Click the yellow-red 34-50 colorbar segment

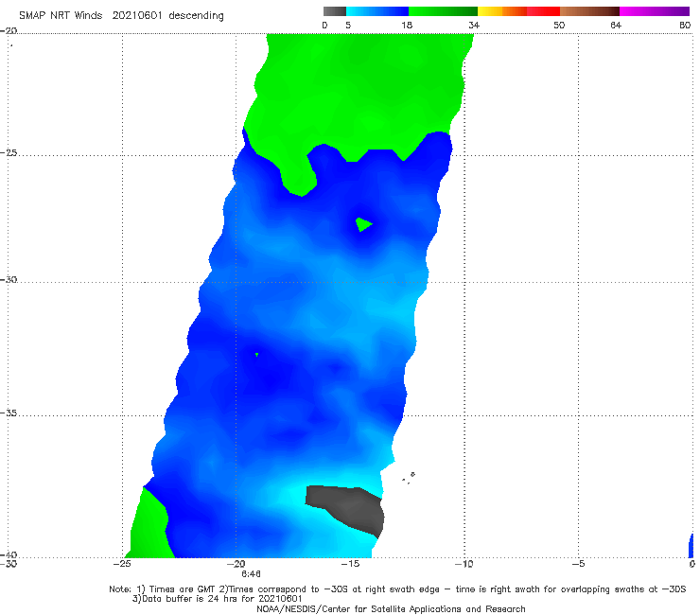[518, 11]
